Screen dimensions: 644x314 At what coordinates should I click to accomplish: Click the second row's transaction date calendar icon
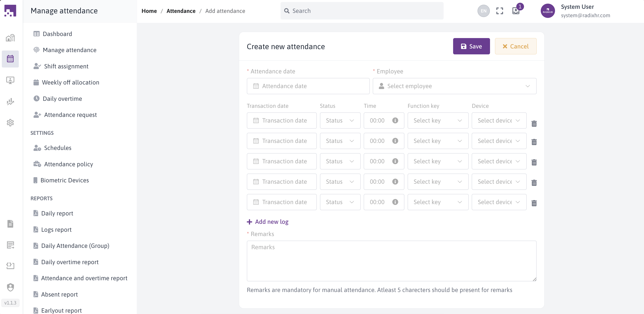click(256, 141)
